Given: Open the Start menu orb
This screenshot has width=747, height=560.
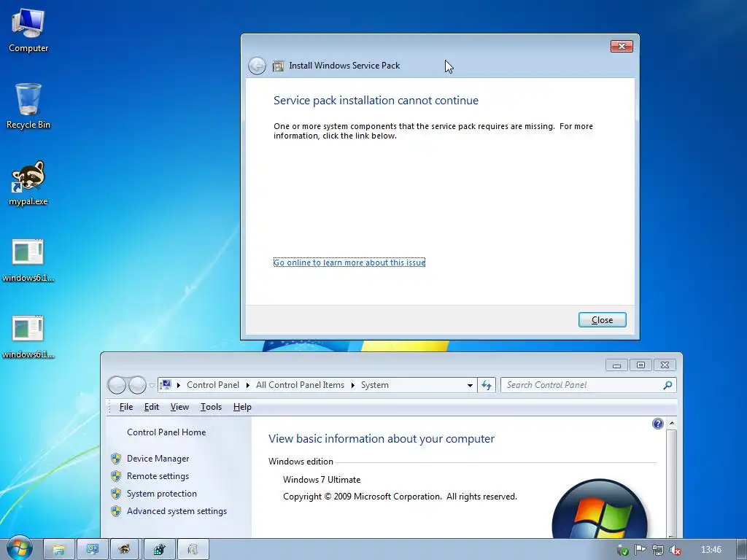Looking at the screenshot, I should [18, 548].
